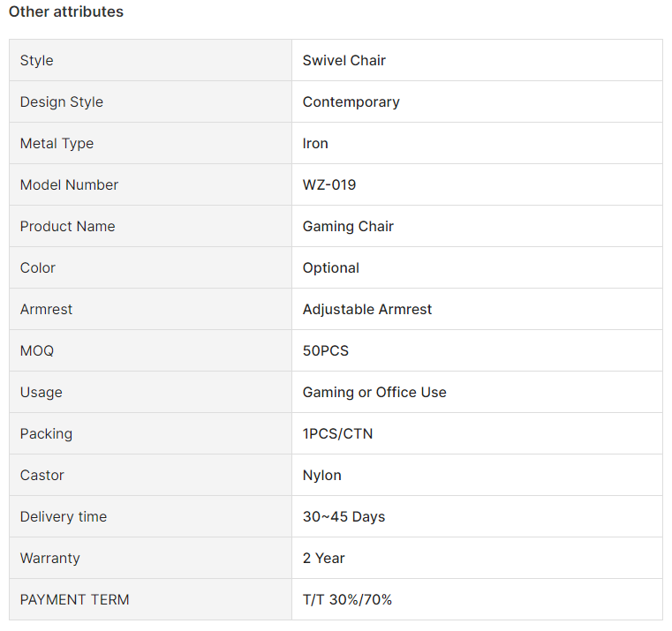Select the '1PCS/CTN' packing value
The height and width of the screenshot is (631, 672).
click(337, 434)
